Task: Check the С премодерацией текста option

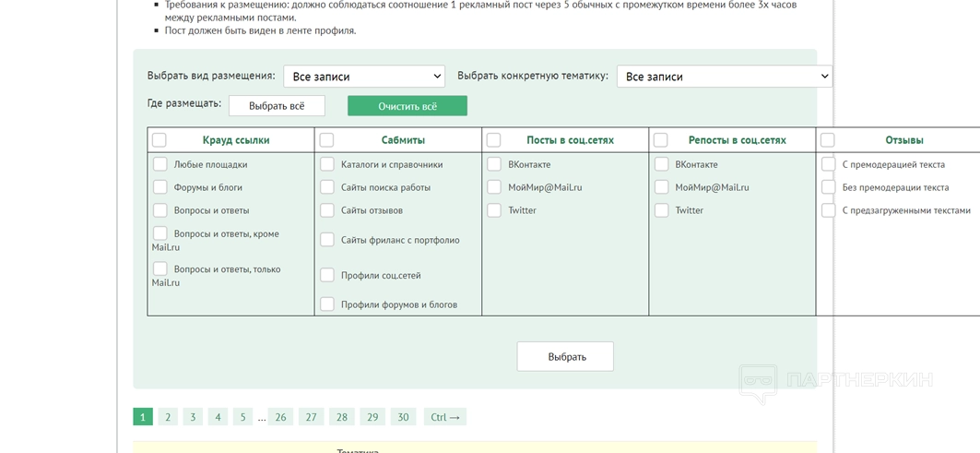Action: [x=829, y=164]
